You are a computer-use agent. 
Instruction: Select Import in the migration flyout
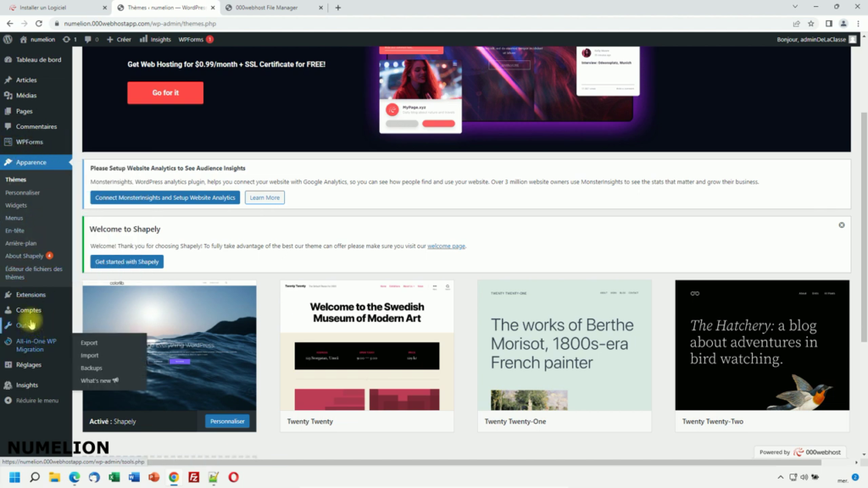[90, 355]
